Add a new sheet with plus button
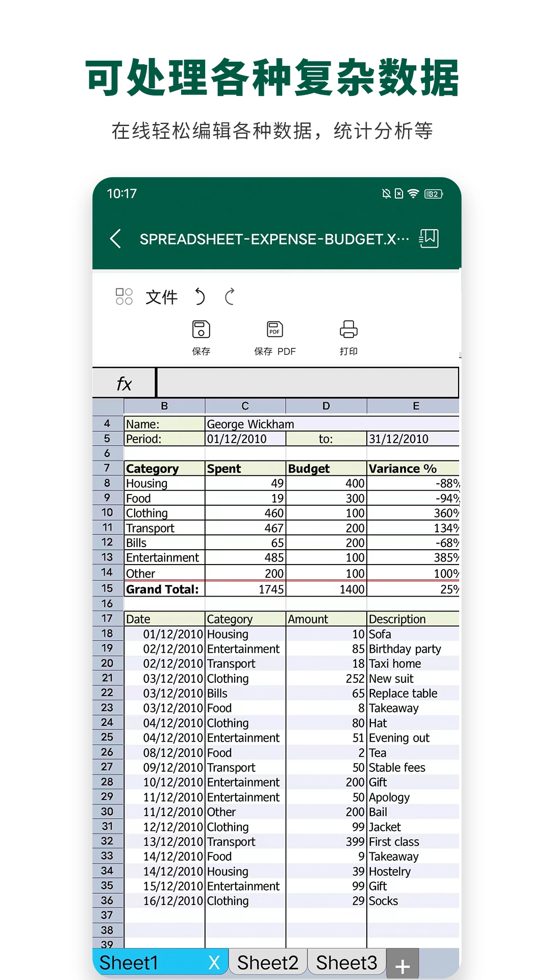551x980 pixels. click(x=403, y=966)
